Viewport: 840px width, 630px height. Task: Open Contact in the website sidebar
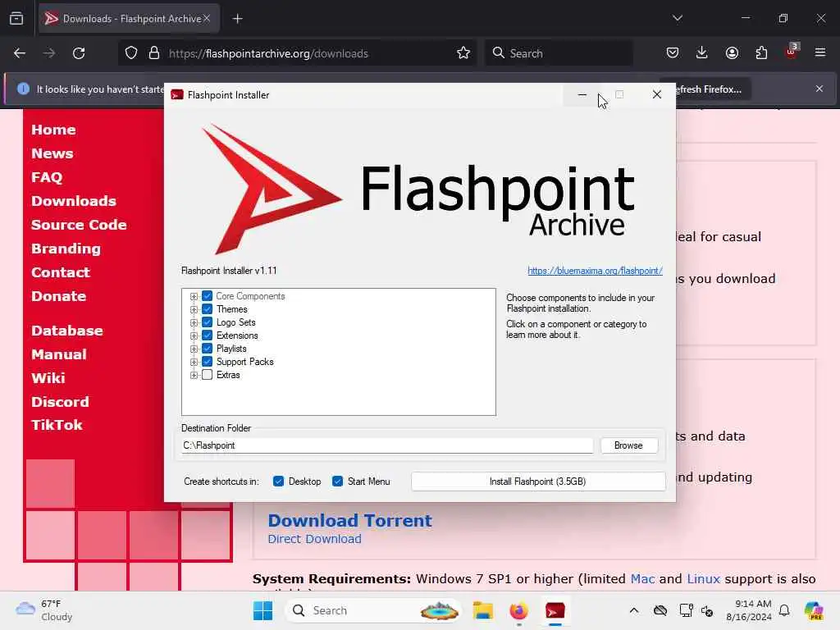[x=61, y=272]
